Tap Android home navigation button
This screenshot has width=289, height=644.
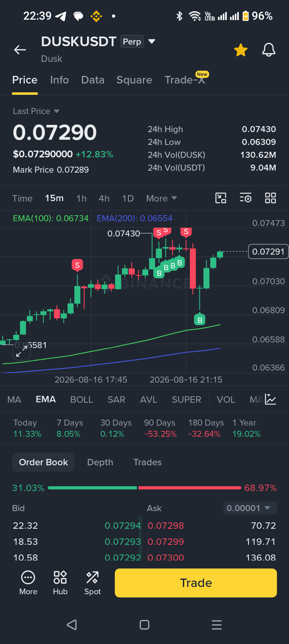tap(144, 625)
